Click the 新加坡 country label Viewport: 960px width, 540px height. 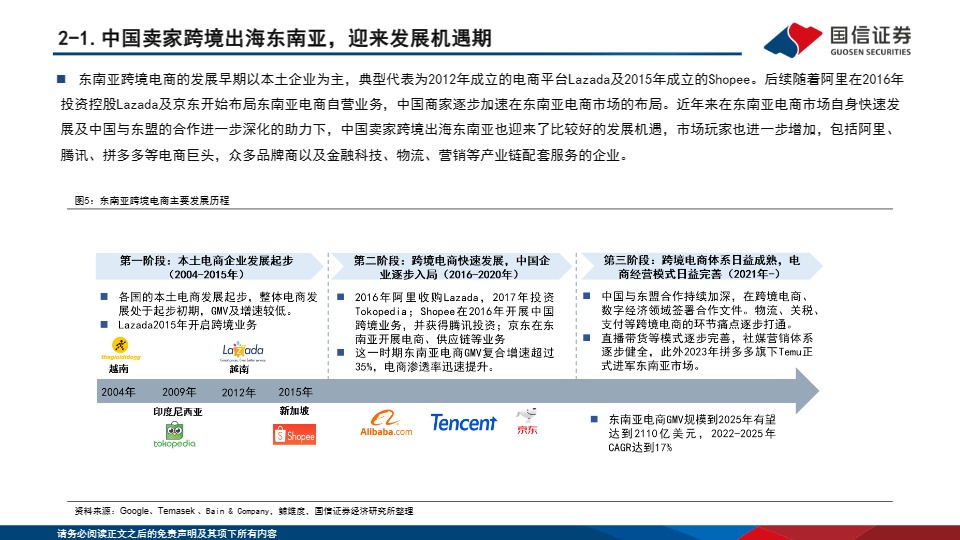point(294,411)
